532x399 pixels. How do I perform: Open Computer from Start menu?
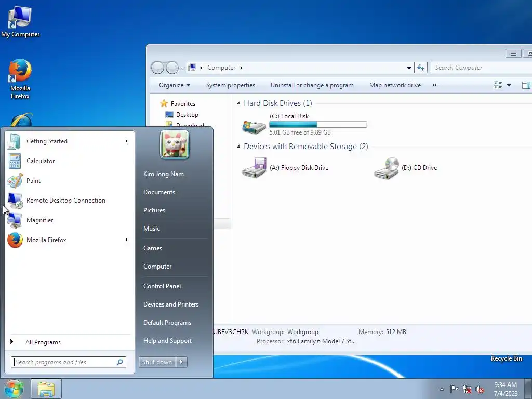tap(157, 267)
